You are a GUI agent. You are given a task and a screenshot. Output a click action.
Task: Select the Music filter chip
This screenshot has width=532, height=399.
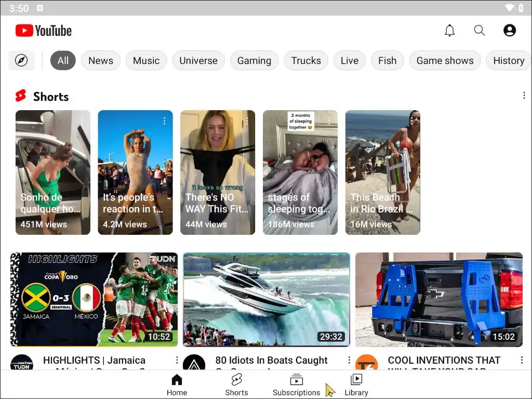146,60
